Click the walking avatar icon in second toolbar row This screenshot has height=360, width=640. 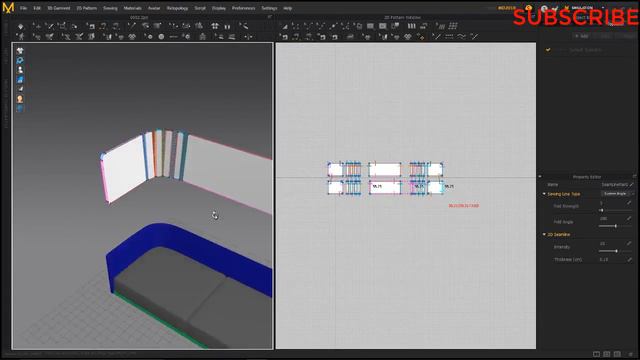click(x=21, y=37)
